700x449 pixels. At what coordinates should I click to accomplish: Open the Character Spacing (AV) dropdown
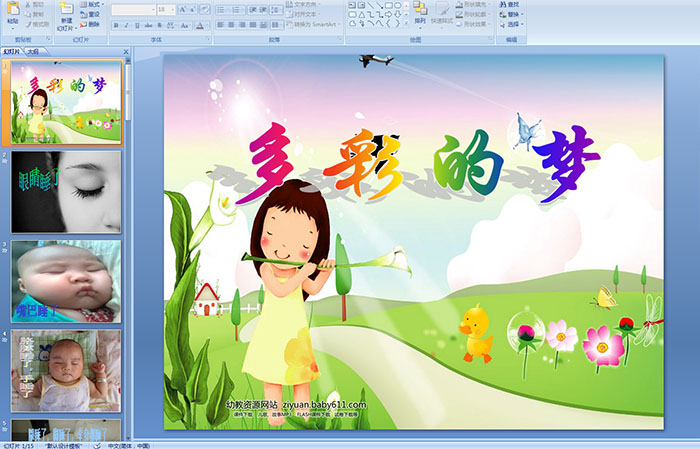[x=171, y=25]
